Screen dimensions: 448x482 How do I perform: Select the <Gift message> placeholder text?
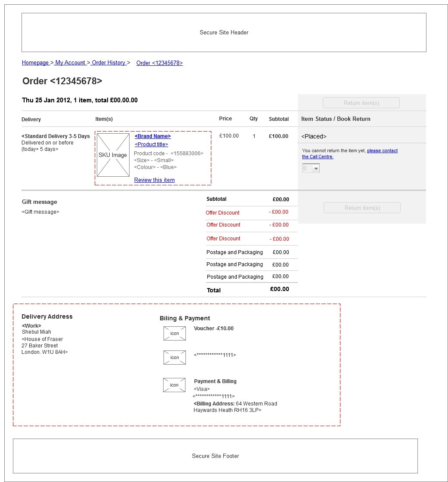click(40, 212)
